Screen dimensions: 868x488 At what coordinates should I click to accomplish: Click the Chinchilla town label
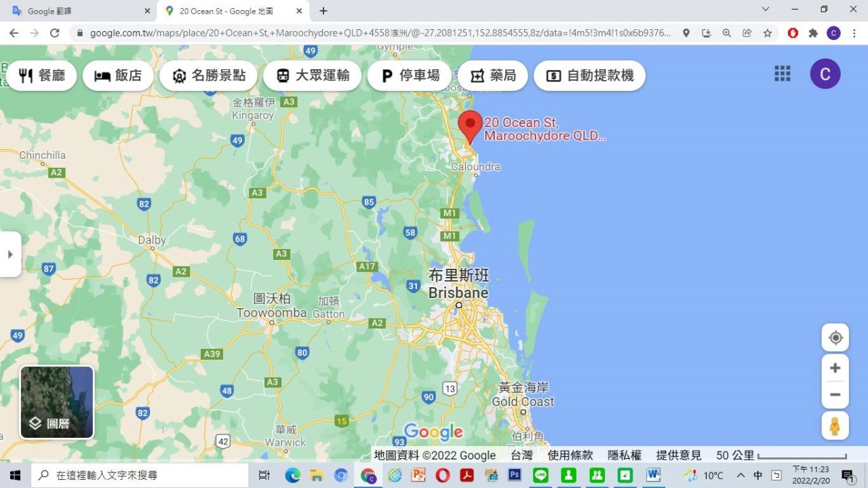[42, 155]
